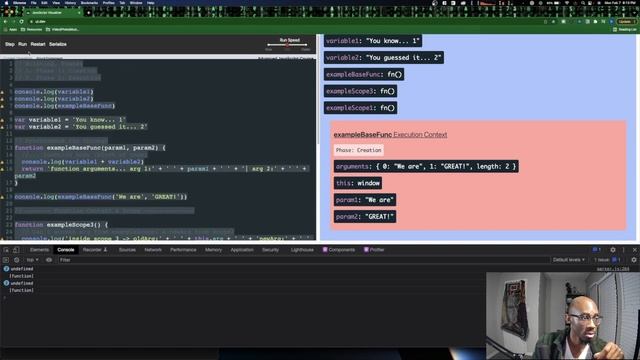640x360 pixels.
Task: Switch to the Elements tab
Action: coord(39,250)
